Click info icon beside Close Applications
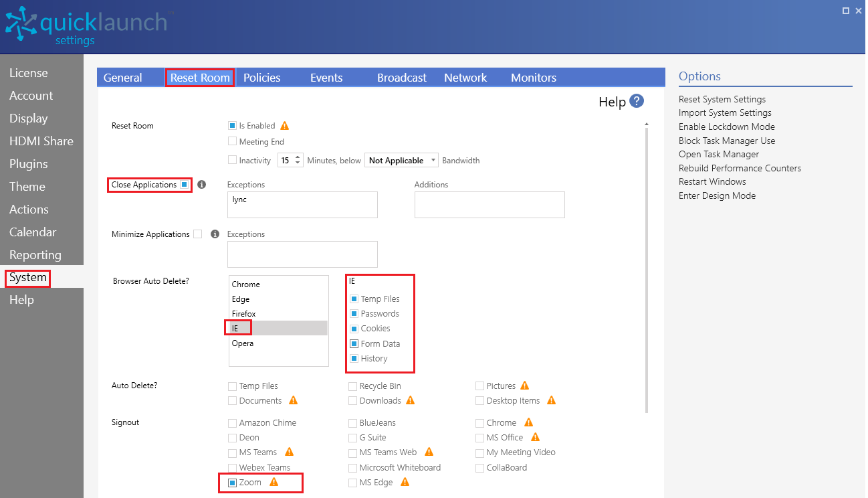Image resolution: width=868 pixels, height=498 pixels. click(201, 185)
